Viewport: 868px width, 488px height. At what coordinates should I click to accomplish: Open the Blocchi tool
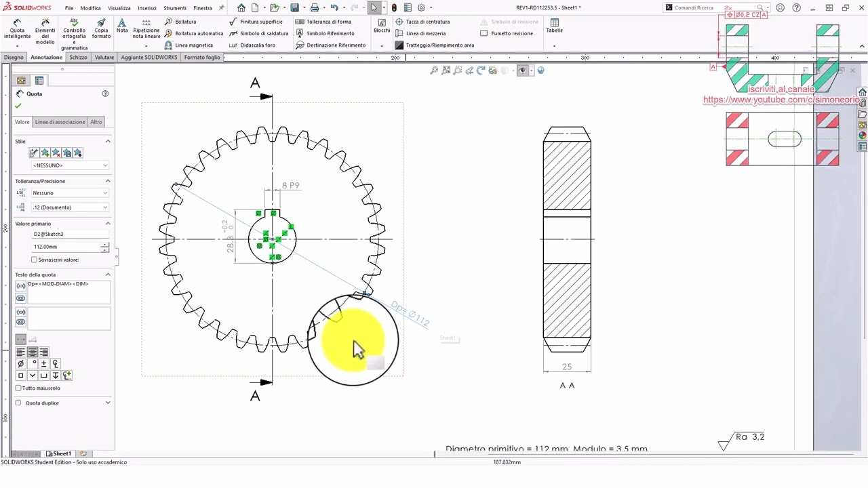[x=382, y=26]
